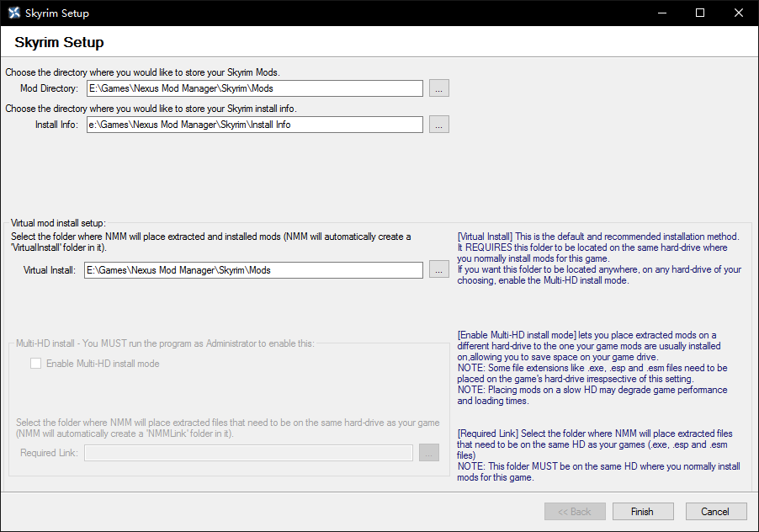Viewport: 759px width, 532px height.
Task: Click the Install Info path field
Action: (255, 125)
